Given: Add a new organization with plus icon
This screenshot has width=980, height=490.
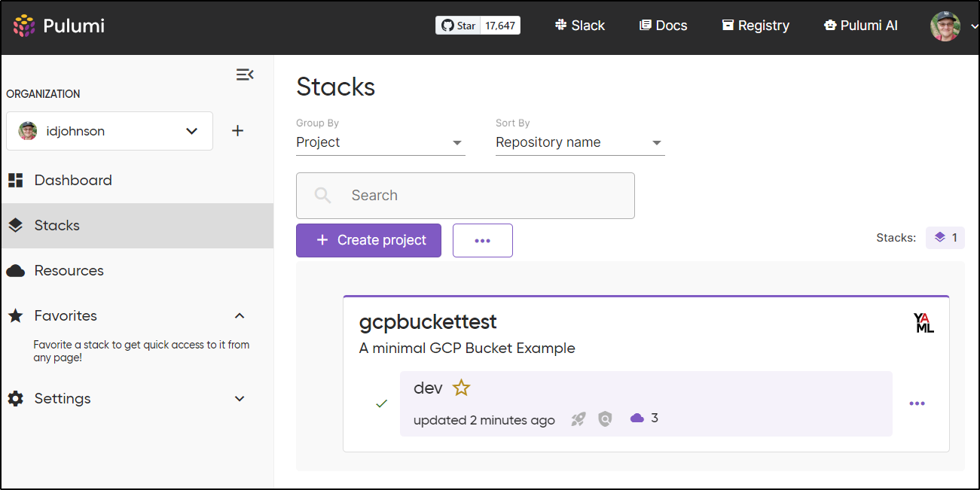Looking at the screenshot, I should (x=237, y=131).
